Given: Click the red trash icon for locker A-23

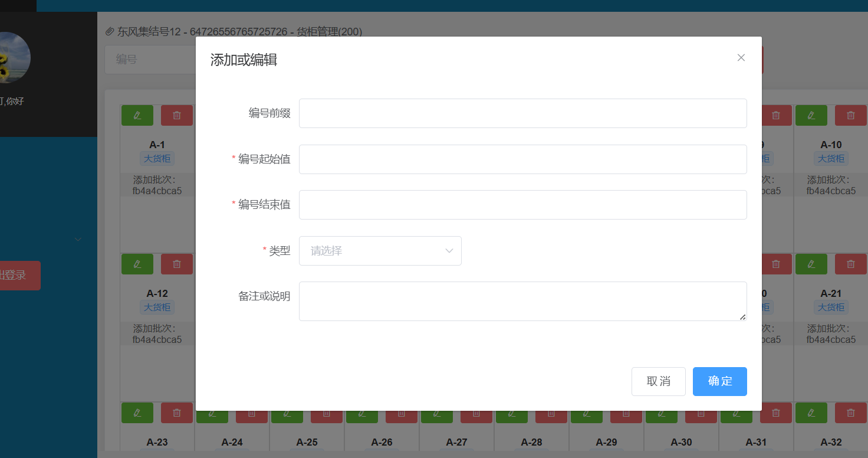Looking at the screenshot, I should click(x=177, y=413).
